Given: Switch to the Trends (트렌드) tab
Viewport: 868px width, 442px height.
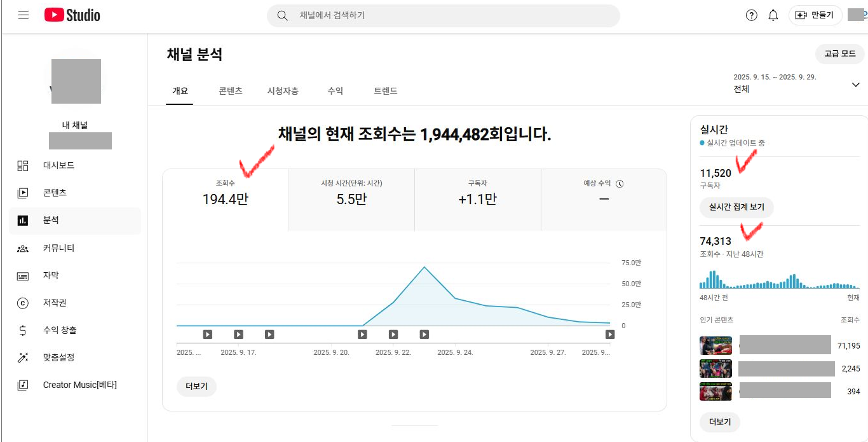Looking at the screenshot, I should point(385,91).
